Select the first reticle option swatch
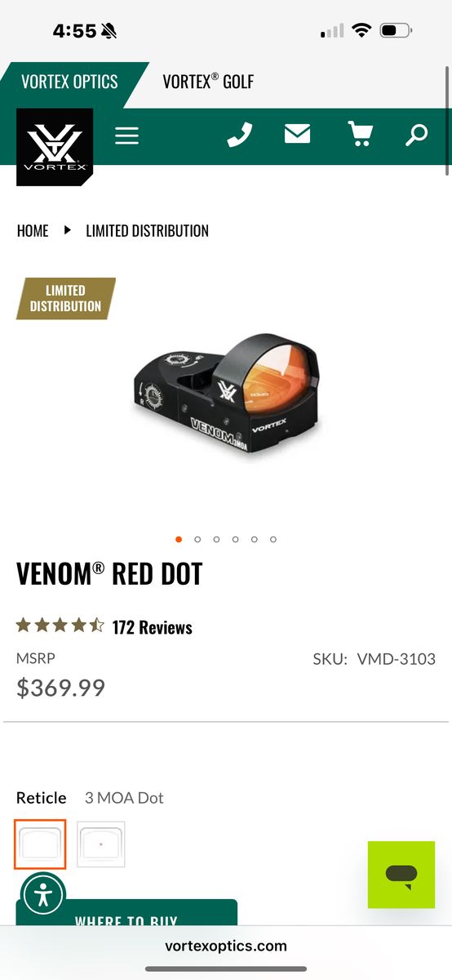The image size is (452, 980). tap(40, 844)
